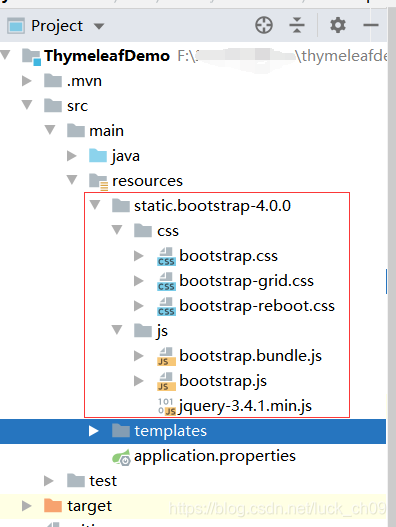Select the java label
This screenshot has width=396, height=527.
126,156
